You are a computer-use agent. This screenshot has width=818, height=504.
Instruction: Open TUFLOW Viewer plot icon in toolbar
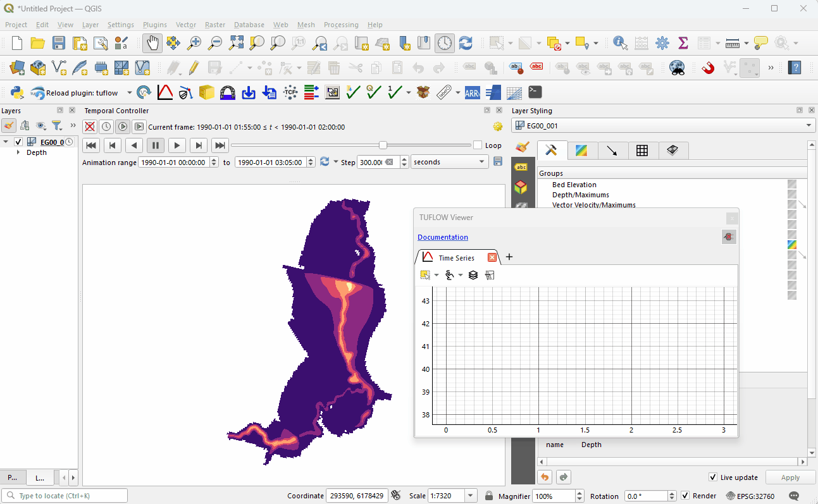tap(165, 93)
